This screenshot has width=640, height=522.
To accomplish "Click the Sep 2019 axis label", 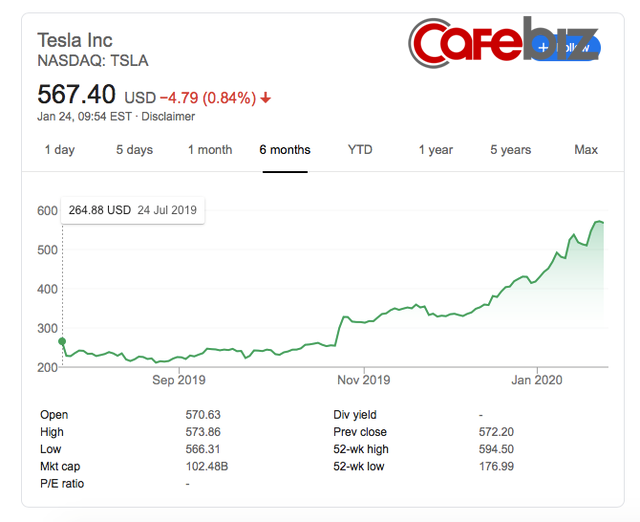I will [x=177, y=380].
